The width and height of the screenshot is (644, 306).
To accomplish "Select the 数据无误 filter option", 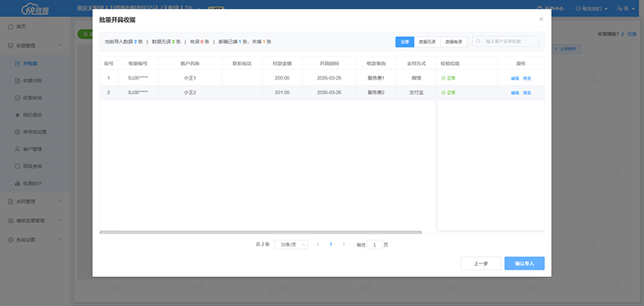I will pyautogui.click(x=427, y=42).
